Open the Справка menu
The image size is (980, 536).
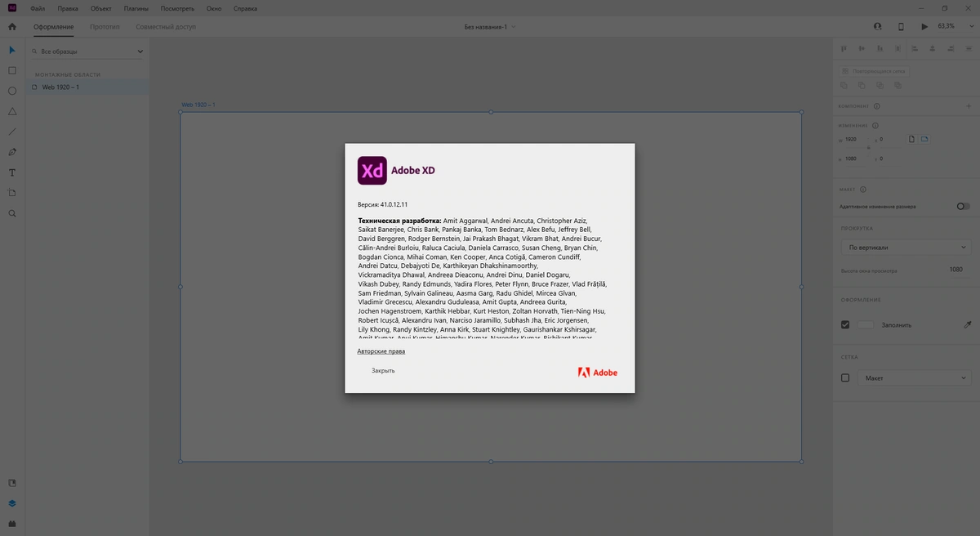click(x=245, y=8)
